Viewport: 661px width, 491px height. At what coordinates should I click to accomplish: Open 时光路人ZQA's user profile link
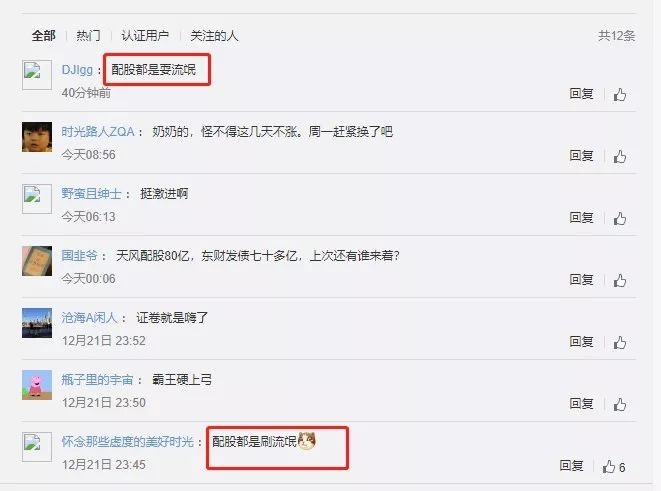point(98,131)
